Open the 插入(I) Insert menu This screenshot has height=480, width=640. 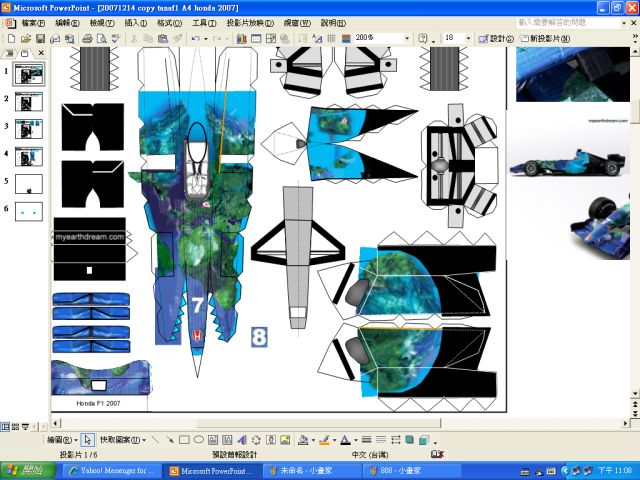pos(136,23)
